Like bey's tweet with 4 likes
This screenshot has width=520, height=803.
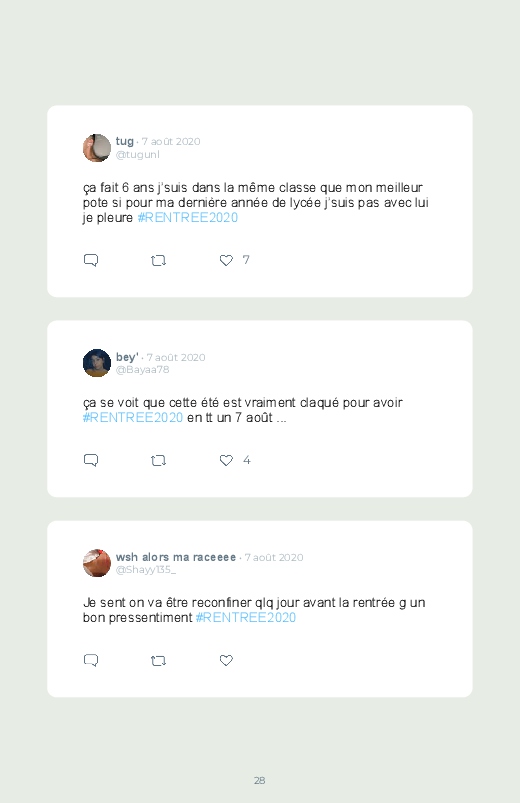click(226, 460)
